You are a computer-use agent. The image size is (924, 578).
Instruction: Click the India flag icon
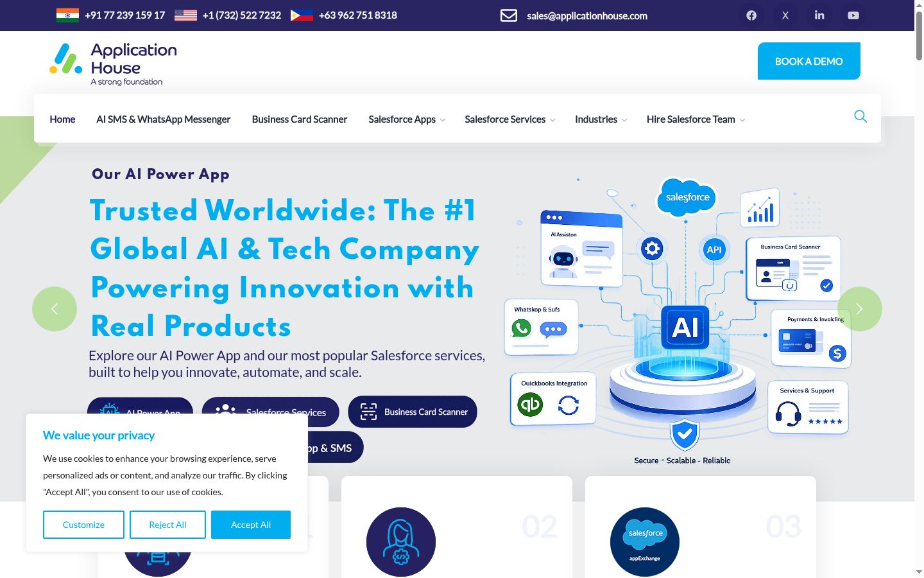(67, 15)
